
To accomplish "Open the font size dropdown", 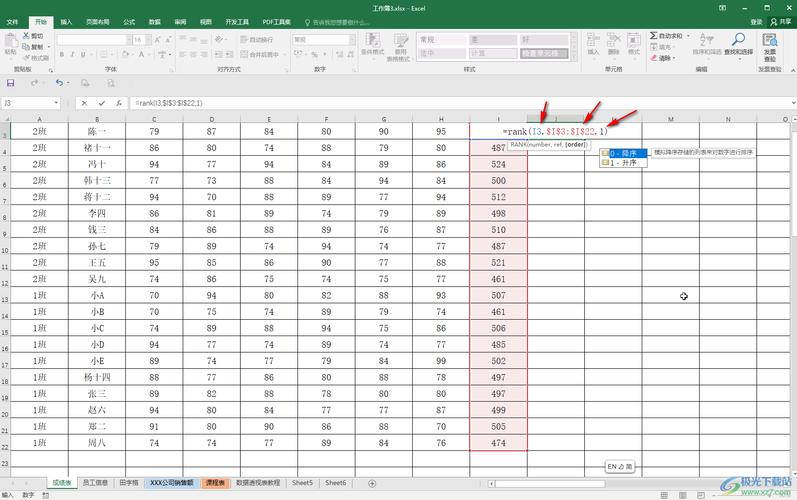I will 152,39.
